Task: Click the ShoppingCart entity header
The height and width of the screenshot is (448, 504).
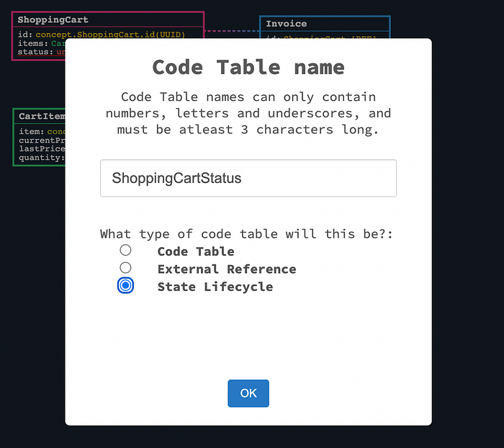Action: coord(108,19)
